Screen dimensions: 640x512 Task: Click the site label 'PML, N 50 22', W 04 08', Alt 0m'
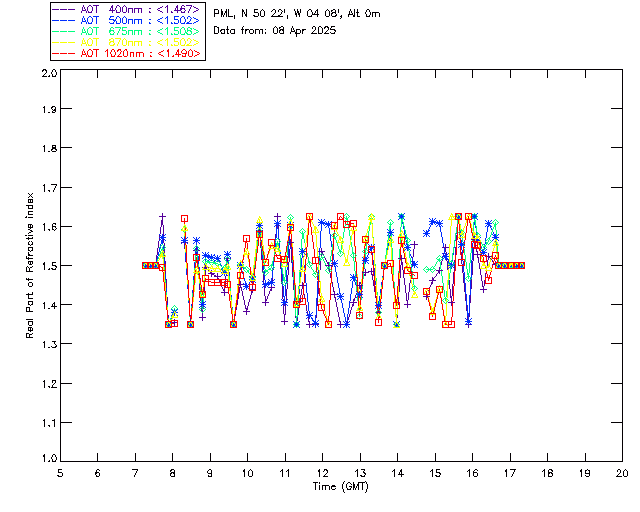click(x=297, y=14)
